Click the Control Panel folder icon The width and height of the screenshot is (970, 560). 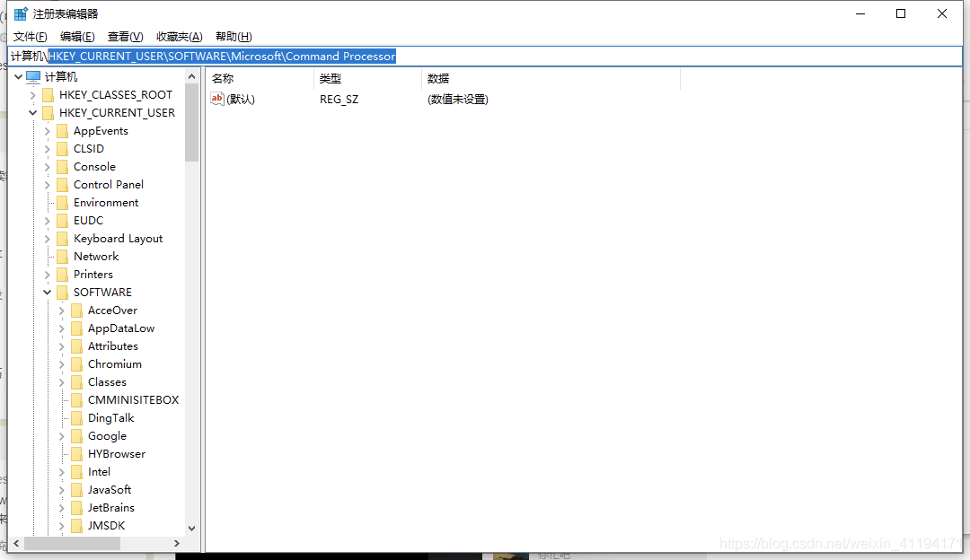point(62,185)
